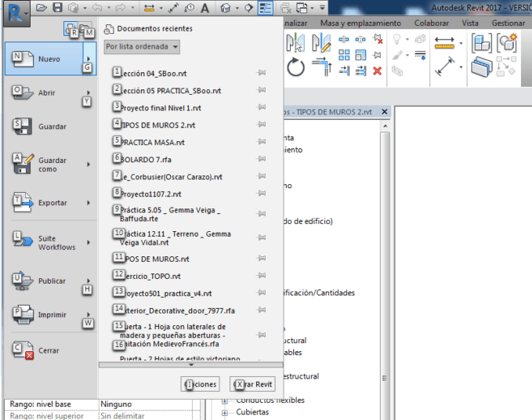Viewport: 532px width, 420px height.
Task: Click the red X Delete tool
Action: click(x=378, y=71)
